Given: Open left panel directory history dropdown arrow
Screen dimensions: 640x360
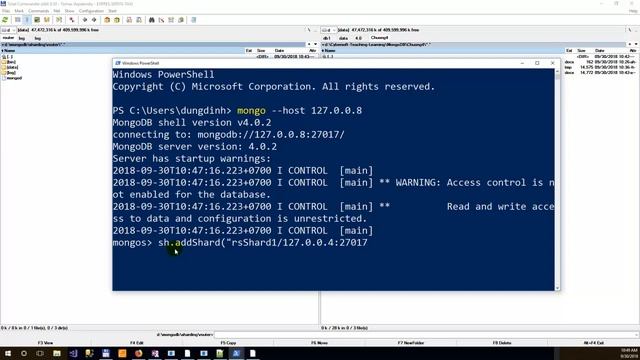Looking at the screenshot, I should [x=315, y=44].
